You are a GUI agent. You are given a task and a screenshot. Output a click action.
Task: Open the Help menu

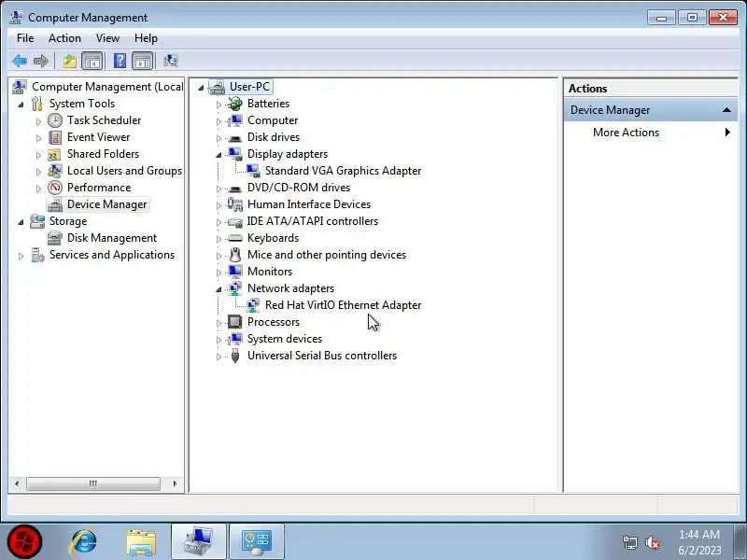[146, 38]
